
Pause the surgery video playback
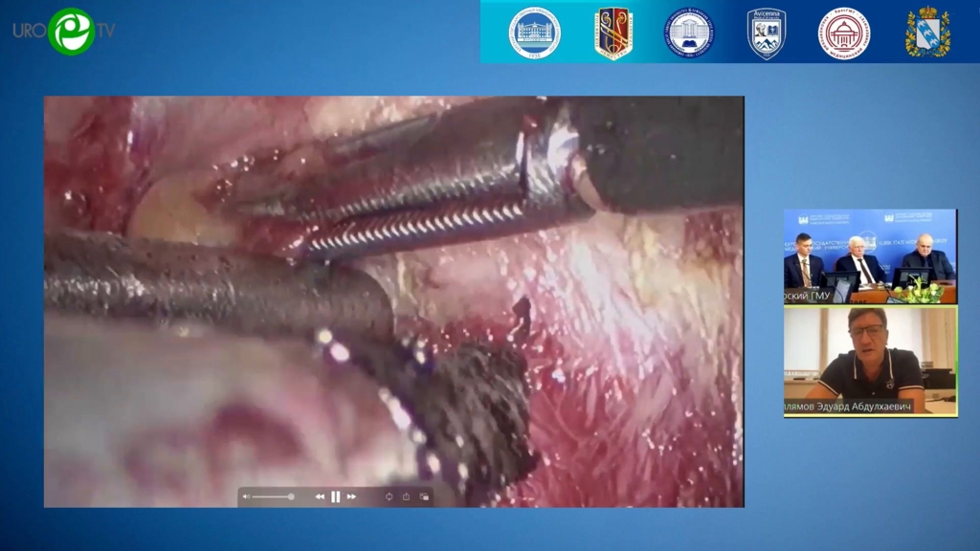point(336,496)
